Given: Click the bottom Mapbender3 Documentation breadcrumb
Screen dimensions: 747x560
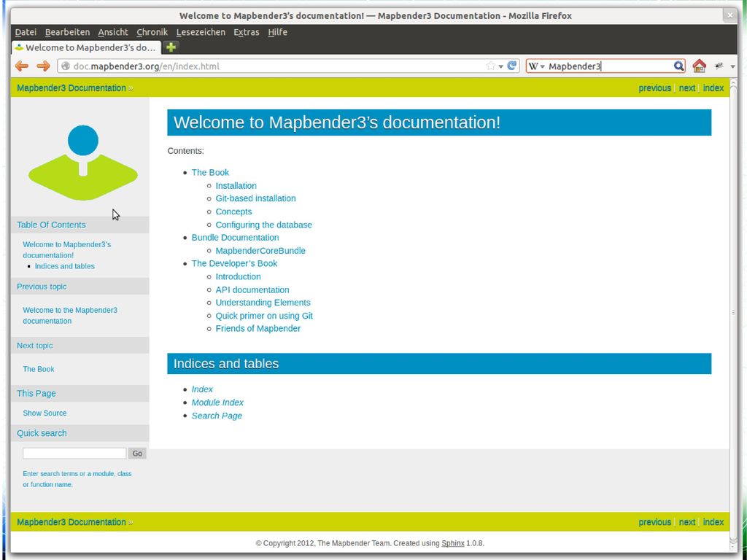Looking at the screenshot, I should pos(71,522).
